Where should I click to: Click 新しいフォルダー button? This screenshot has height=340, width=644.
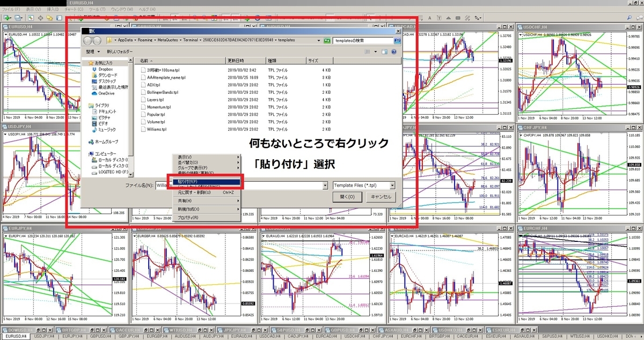(x=119, y=51)
